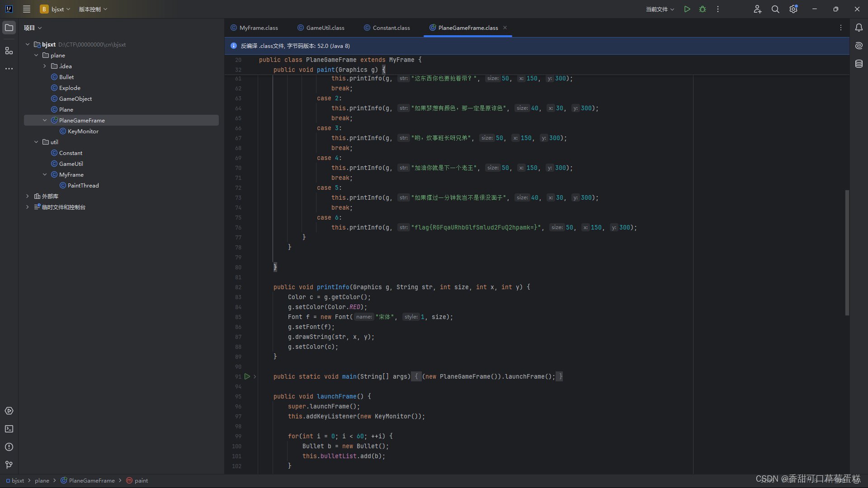Expand the .idea folder

coord(45,66)
